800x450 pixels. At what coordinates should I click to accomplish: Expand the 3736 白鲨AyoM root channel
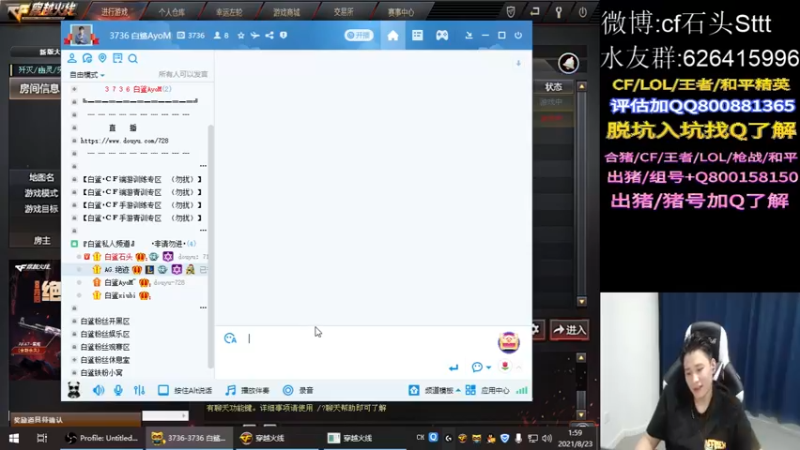(74, 89)
